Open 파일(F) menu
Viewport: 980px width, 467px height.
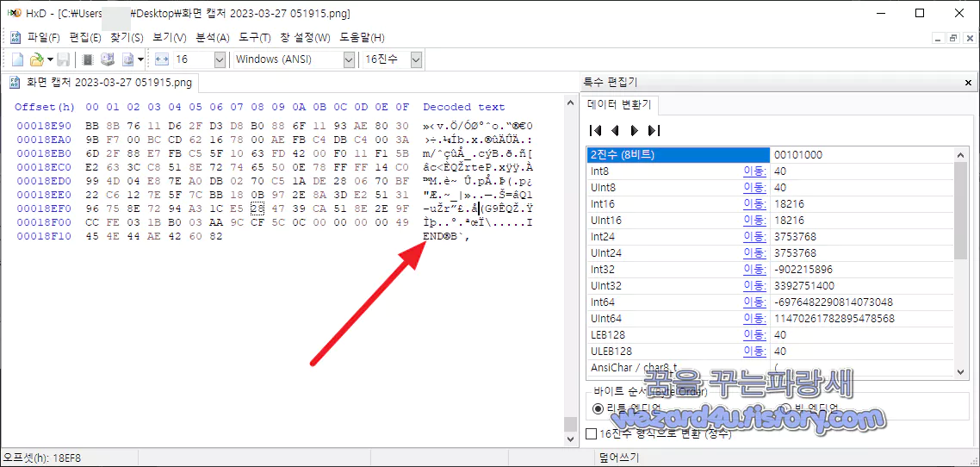click(x=43, y=38)
